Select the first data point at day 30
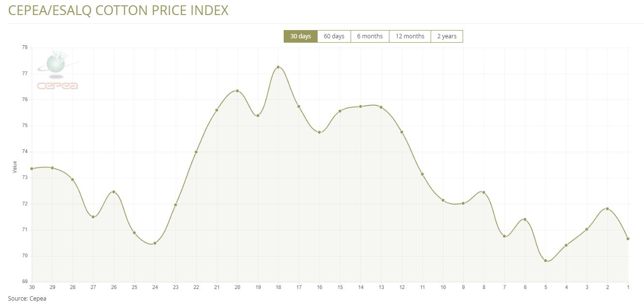The image size is (644, 305). pos(32,169)
